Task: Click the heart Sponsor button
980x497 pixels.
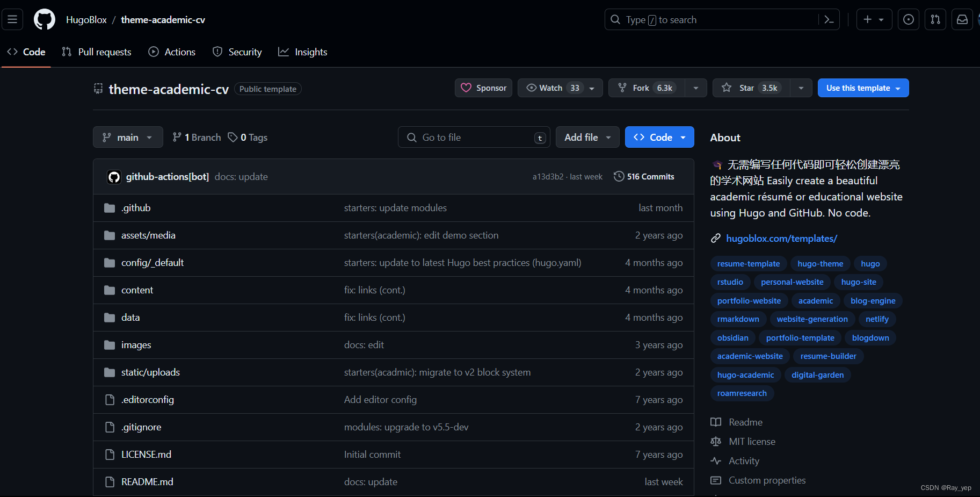Action: (483, 88)
